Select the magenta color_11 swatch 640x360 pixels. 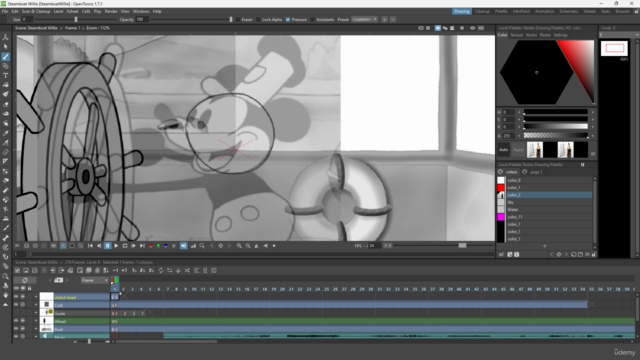point(501,217)
